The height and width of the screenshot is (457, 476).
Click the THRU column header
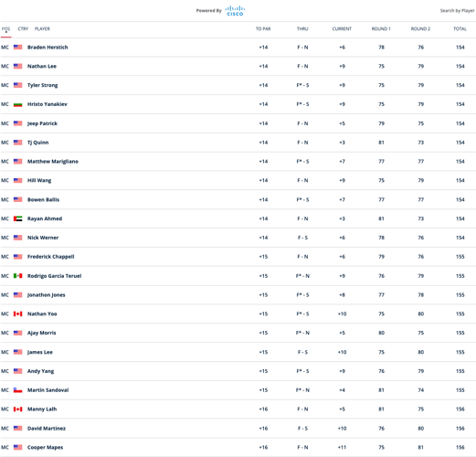click(302, 29)
